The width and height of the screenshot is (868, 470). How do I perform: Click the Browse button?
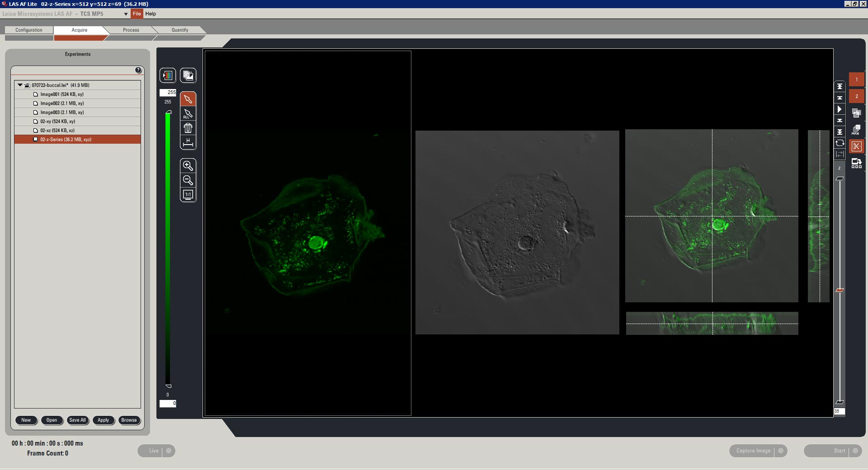click(x=129, y=420)
